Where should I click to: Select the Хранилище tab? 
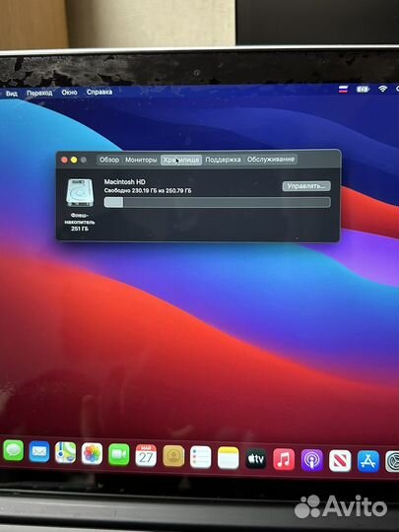181,160
